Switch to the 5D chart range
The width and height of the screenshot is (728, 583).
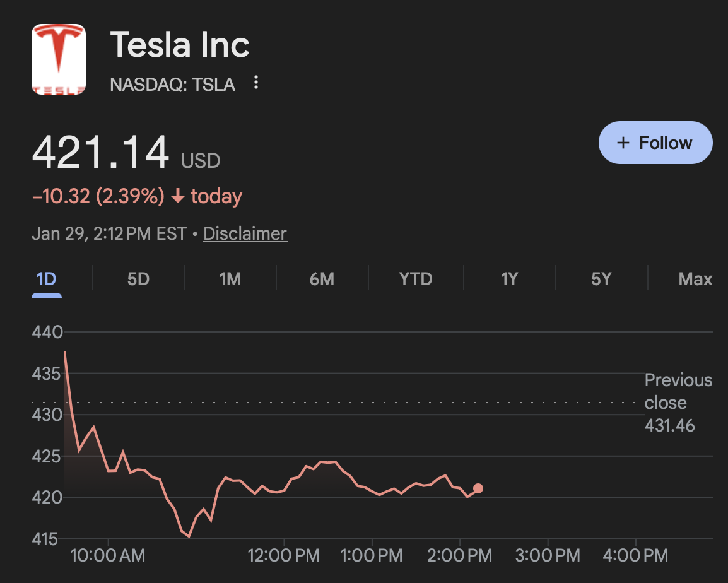[138, 279]
